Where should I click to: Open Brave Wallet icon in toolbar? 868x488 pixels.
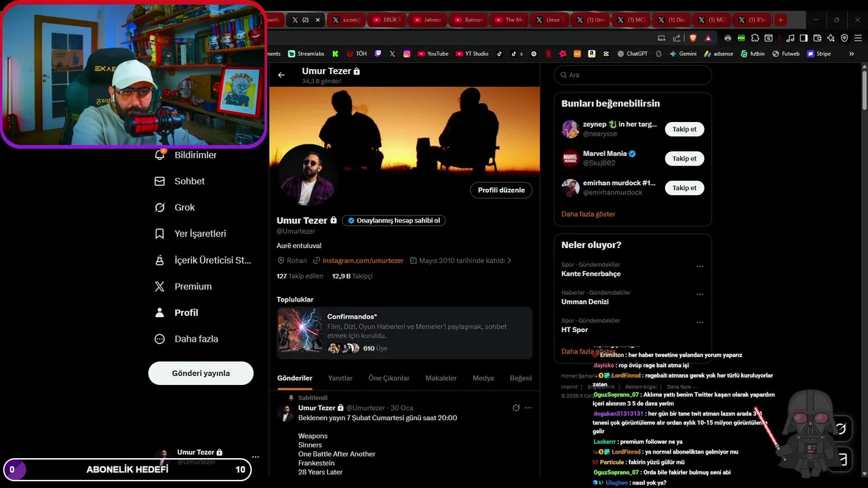(817, 38)
